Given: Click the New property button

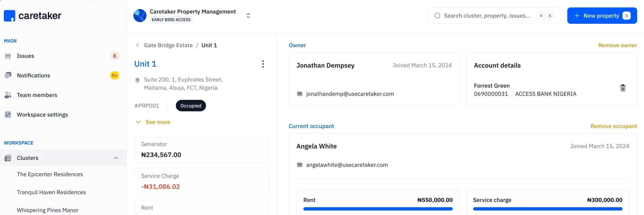Looking at the screenshot, I should [602, 16].
